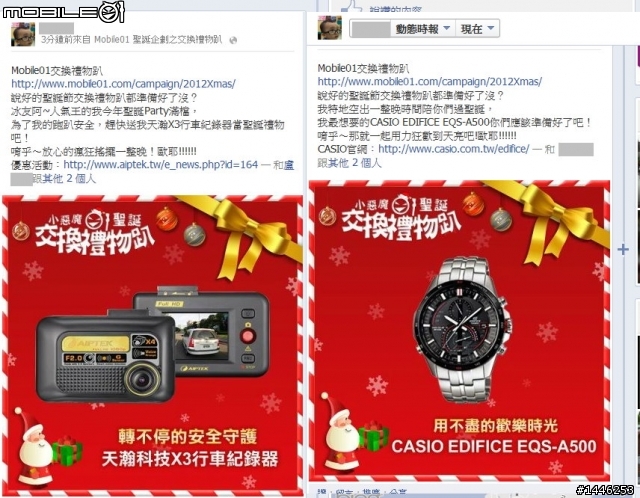
Task: Open the mobile01 2012Xmas link in right post
Action: coord(430,82)
